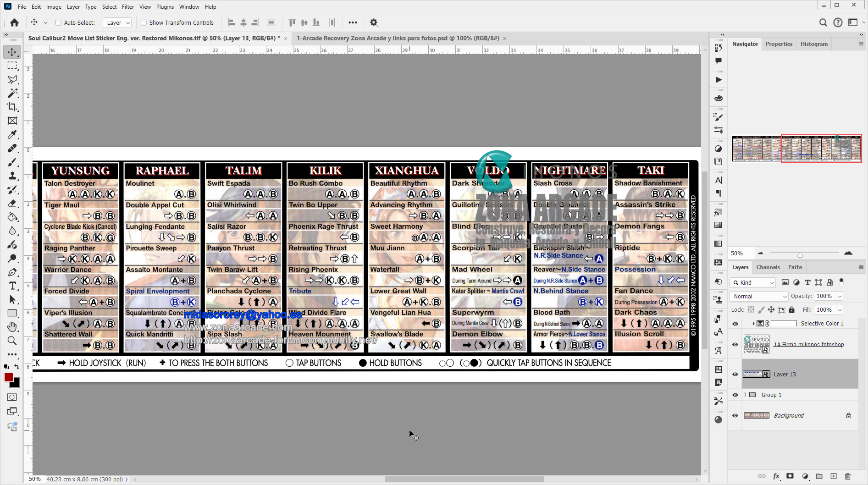Select the Dodge tool
Viewport: 868px width, 485px height.
tap(12, 258)
